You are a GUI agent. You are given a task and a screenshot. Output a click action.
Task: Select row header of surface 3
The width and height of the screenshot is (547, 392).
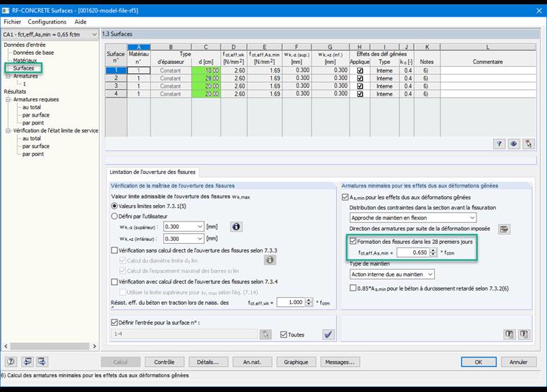116,86
